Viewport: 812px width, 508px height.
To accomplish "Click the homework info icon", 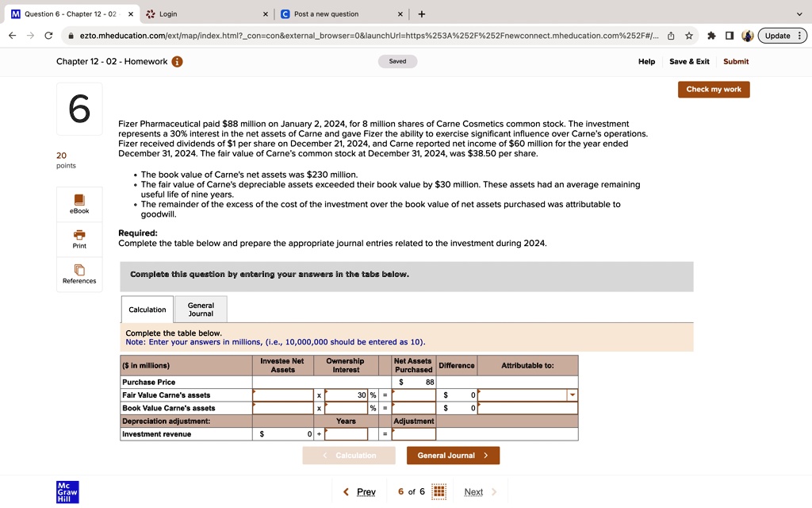I will tap(177, 62).
